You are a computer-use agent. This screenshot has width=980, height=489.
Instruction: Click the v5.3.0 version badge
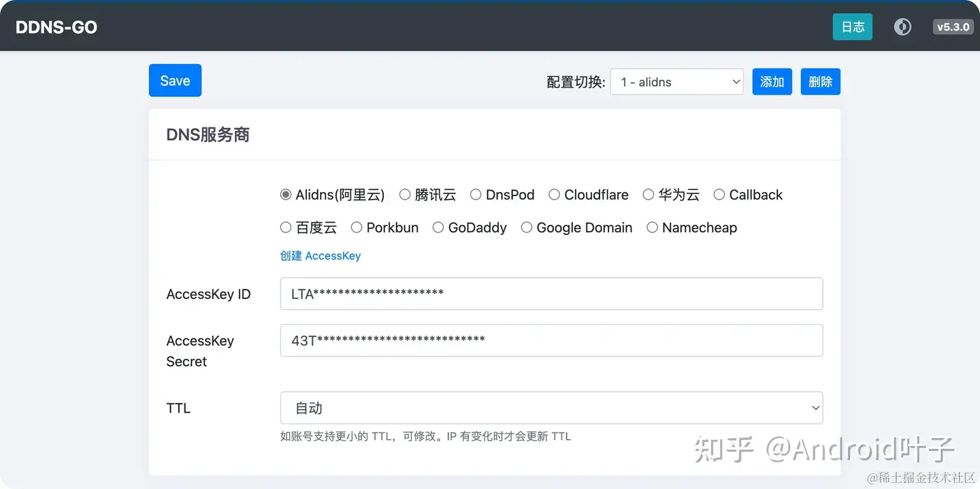click(x=953, y=27)
